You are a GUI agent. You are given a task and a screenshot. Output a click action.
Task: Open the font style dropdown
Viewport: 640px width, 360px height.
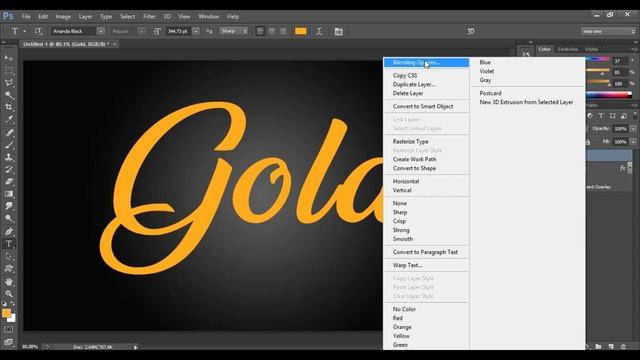[x=141, y=31]
